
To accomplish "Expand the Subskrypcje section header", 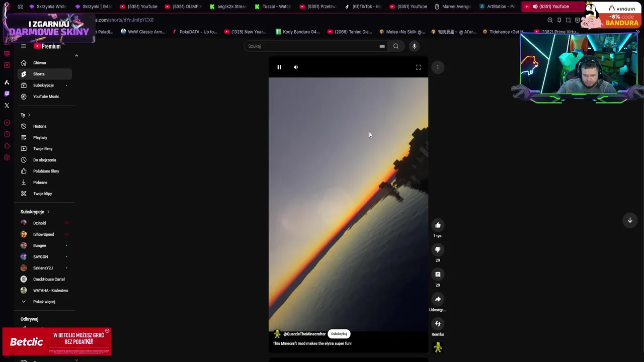I will 35,212.
